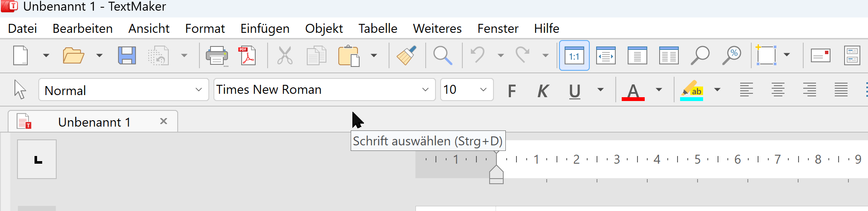The height and width of the screenshot is (211, 868).
Task: Select the 1:1 actual size view
Action: coord(574,55)
